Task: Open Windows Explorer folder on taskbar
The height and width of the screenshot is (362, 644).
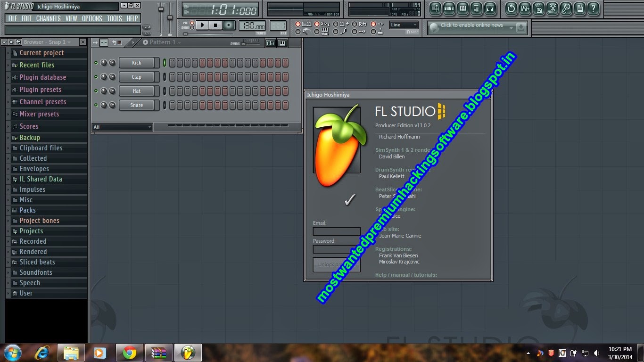Action: 71,353
